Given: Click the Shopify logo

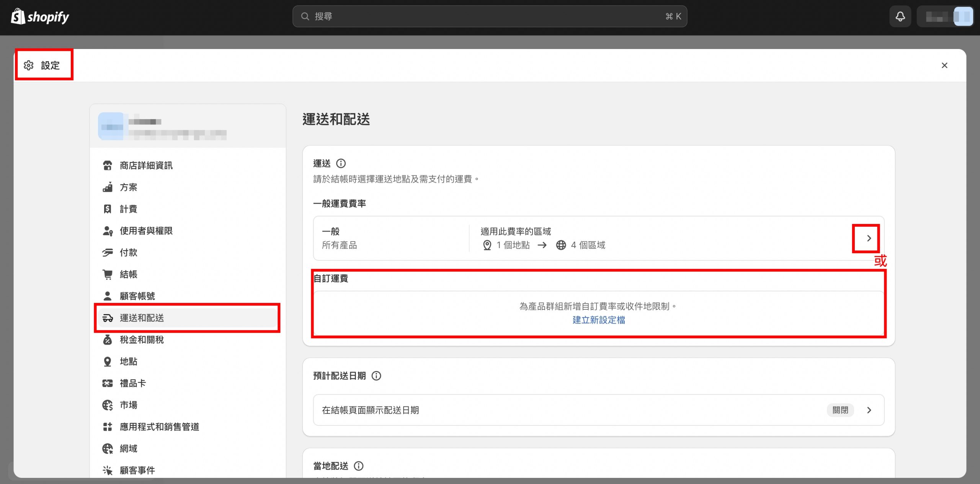Looking at the screenshot, I should click(40, 16).
